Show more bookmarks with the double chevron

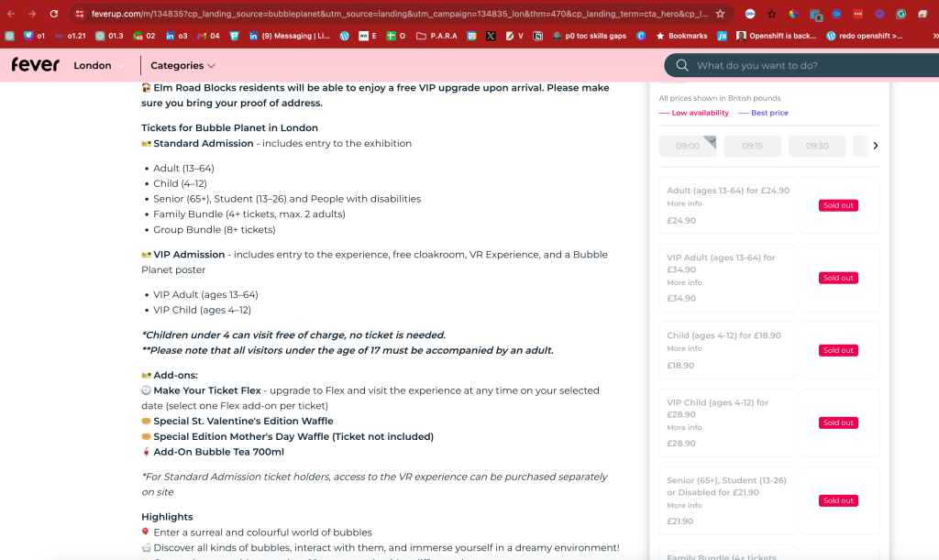pyautogui.click(x=934, y=36)
